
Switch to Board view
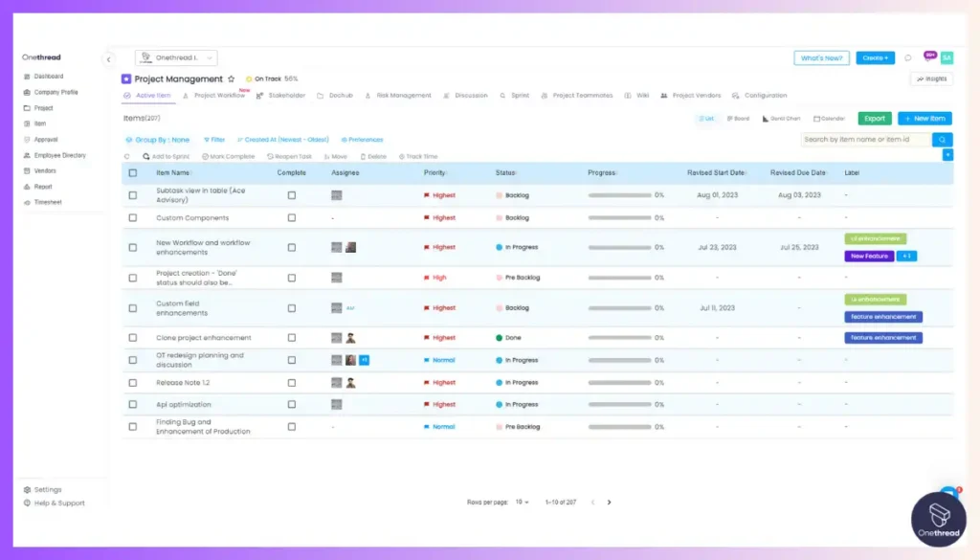[738, 119]
